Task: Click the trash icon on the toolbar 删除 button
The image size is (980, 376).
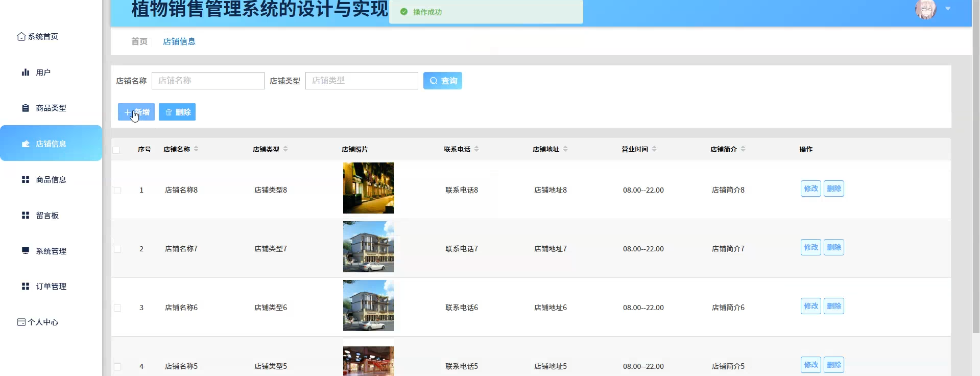Action: pos(169,112)
